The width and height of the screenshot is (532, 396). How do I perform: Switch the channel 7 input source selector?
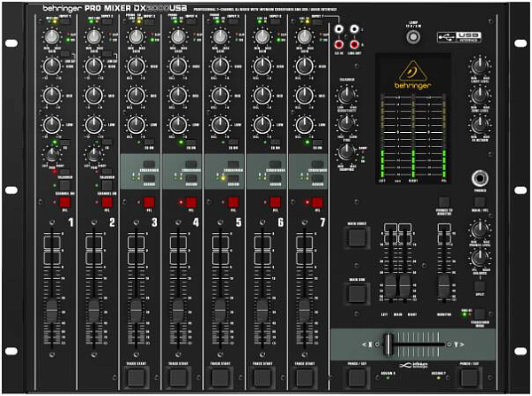click(317, 22)
